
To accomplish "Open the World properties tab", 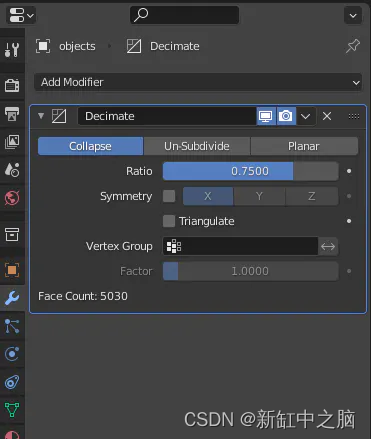I will coord(12,198).
